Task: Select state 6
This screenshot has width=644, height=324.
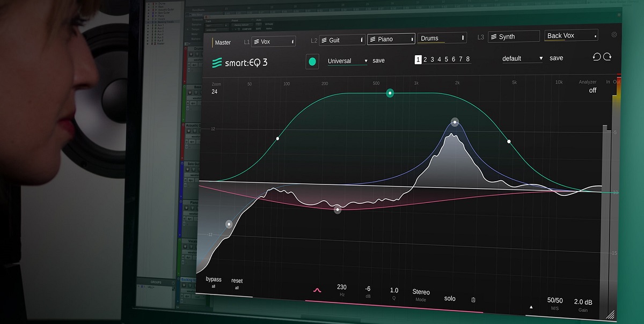Action: point(453,60)
